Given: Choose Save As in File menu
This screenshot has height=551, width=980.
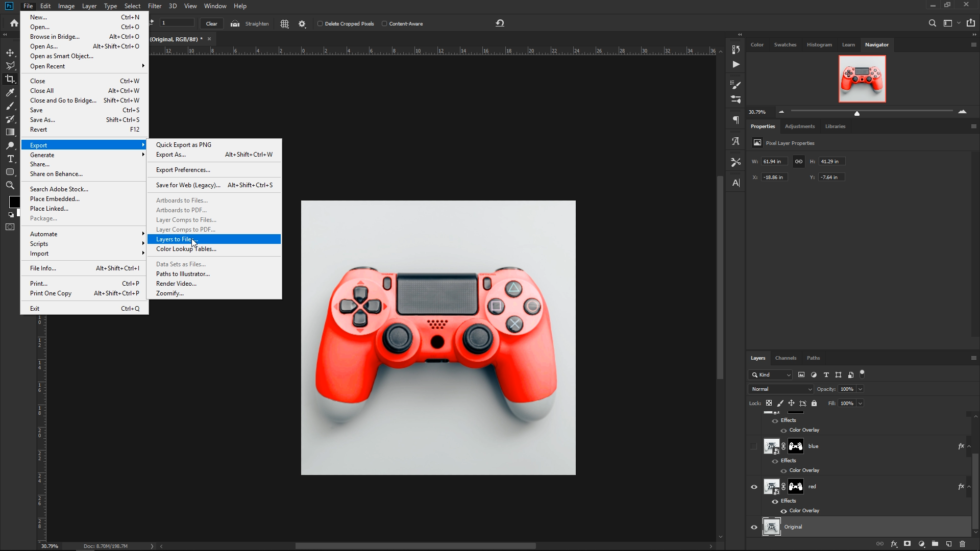Looking at the screenshot, I should 84,120.
